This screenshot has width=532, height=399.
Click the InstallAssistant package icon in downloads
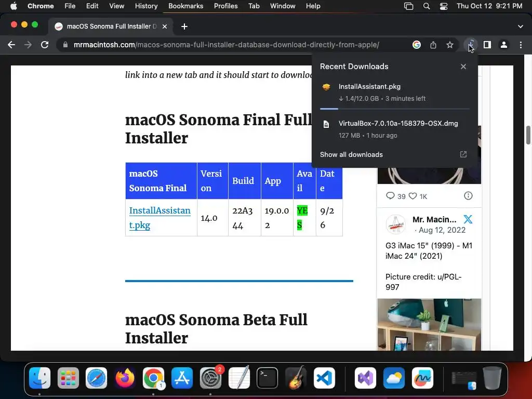point(326,87)
